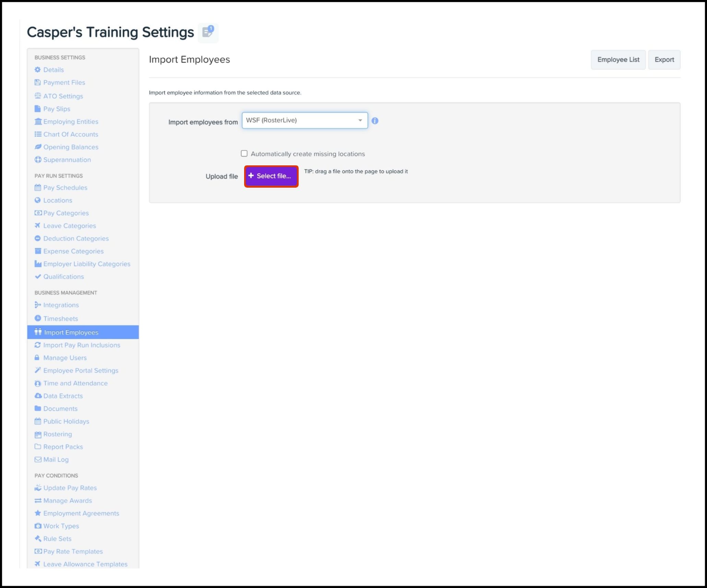Open the Import employees from dropdown
Viewport: 707px width, 588px height.
coord(304,120)
